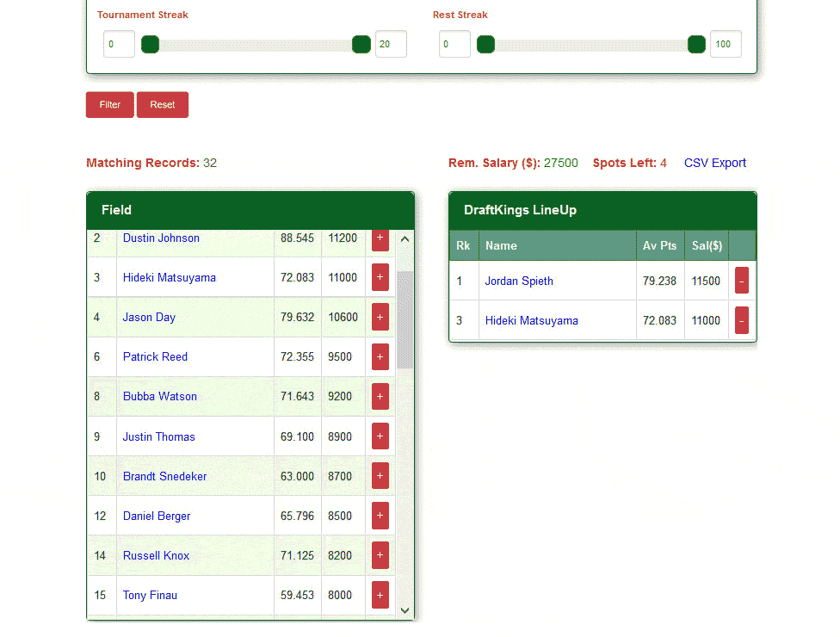The height and width of the screenshot is (637, 840).
Task: Open Patrick Reed player link
Action: 156,356
